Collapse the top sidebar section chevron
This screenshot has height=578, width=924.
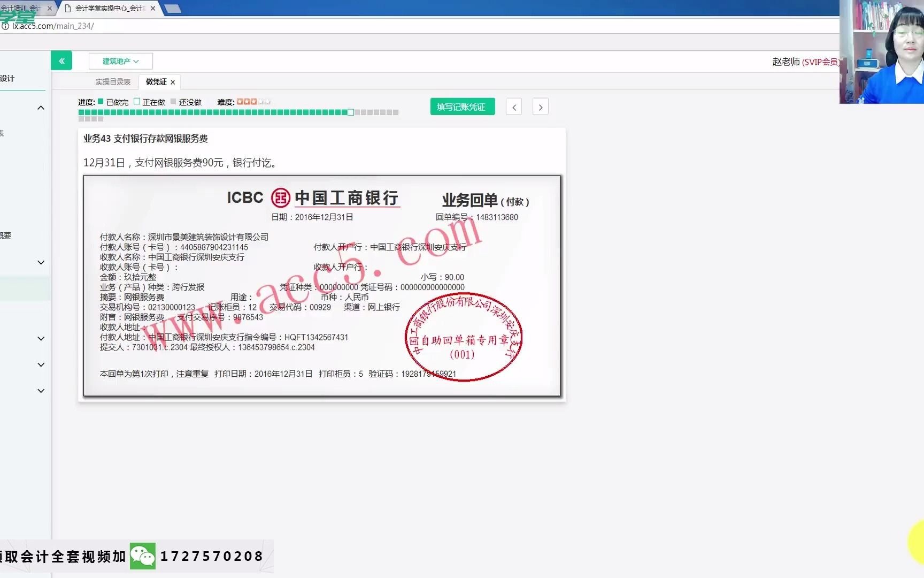[41, 108]
